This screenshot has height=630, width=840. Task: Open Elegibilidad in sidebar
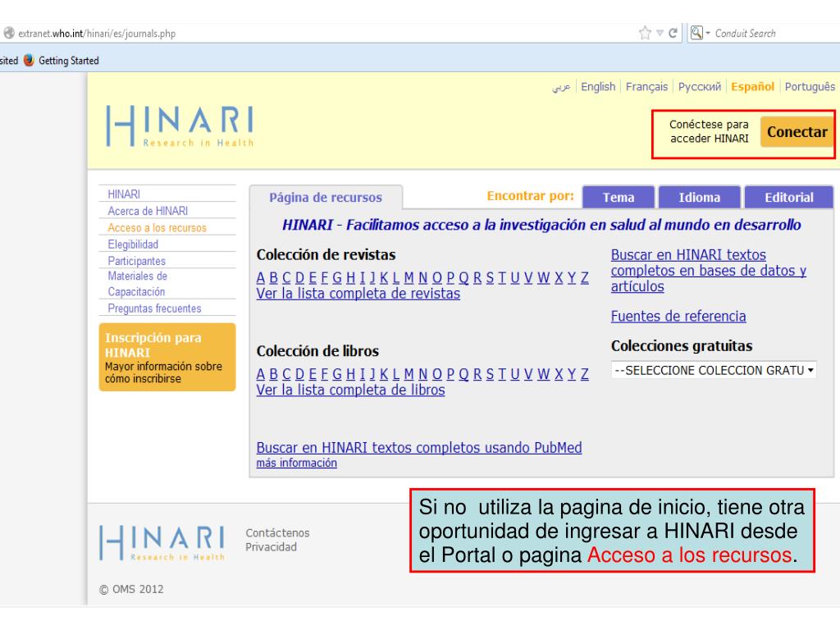(x=133, y=244)
